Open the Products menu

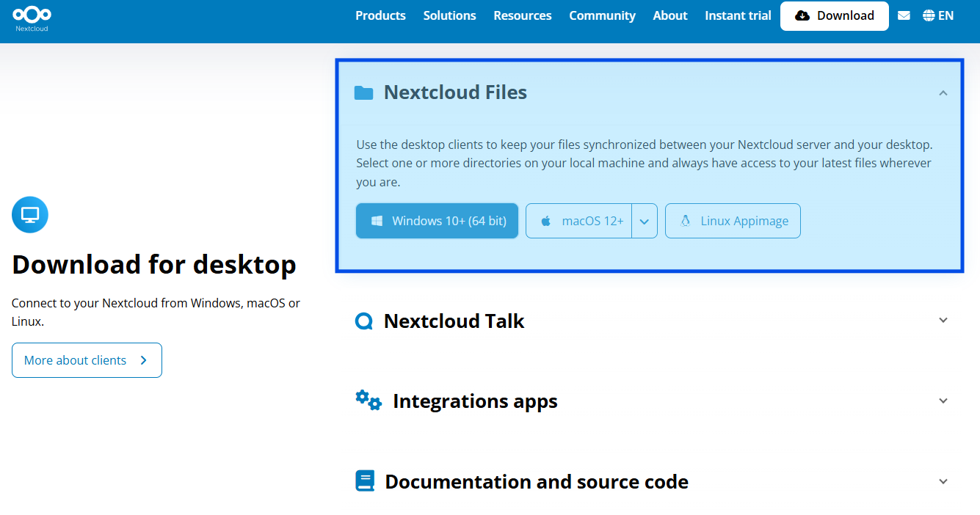(380, 15)
